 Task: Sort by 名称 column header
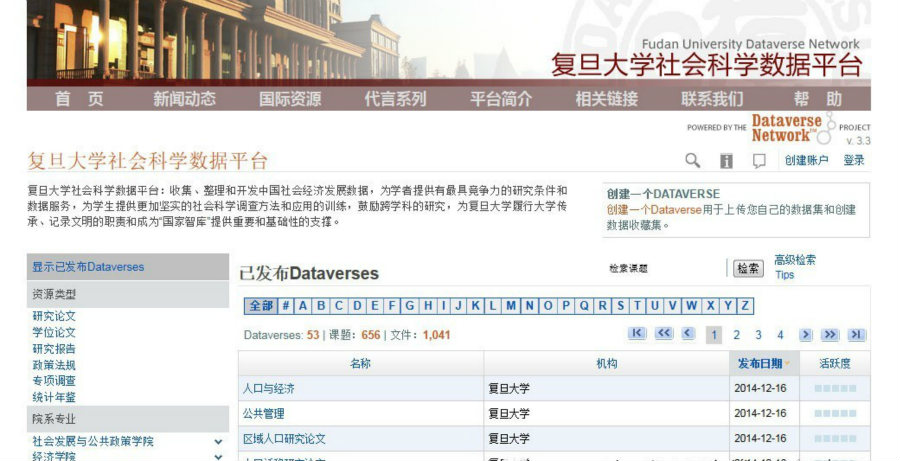[360, 363]
